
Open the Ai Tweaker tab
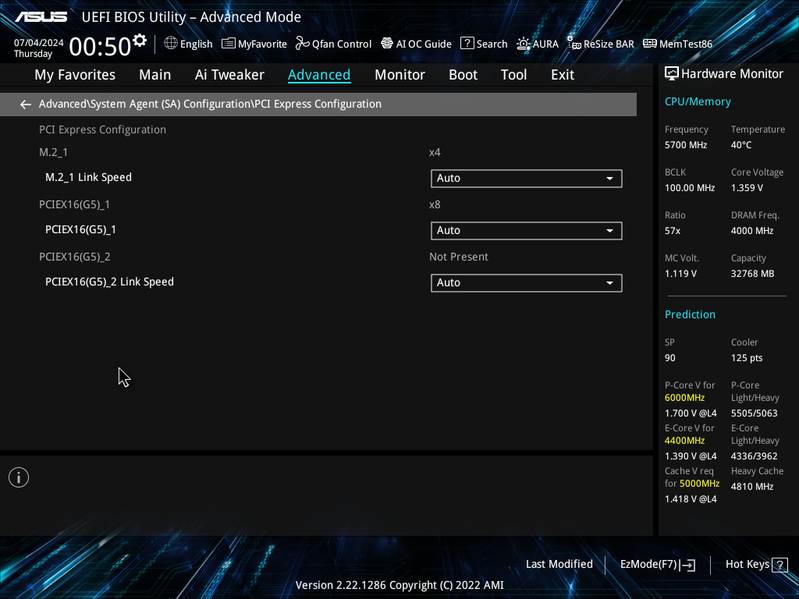pos(229,75)
